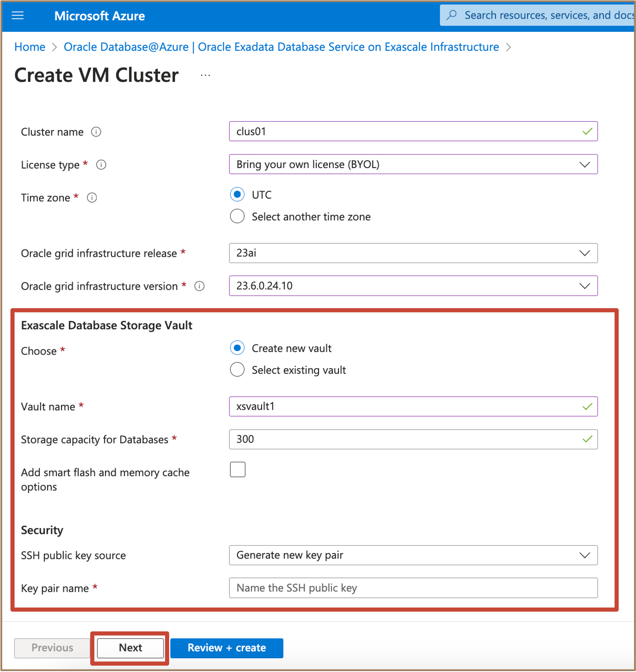Viewport: 636px width, 672px height.
Task: Go to Home breadcrumb link
Action: pyautogui.click(x=30, y=47)
